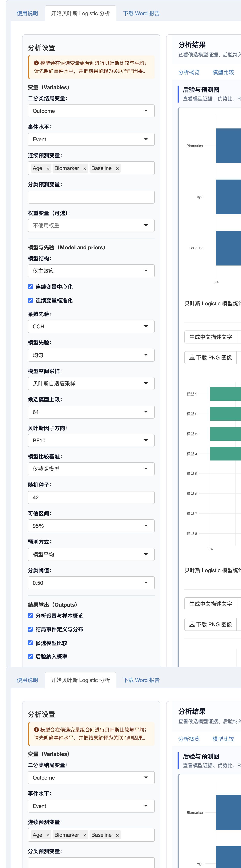Open the lower-copy 使用说明 tab
241x868 pixels.
27,680
